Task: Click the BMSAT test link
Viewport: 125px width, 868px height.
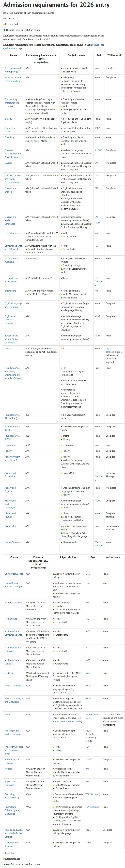Action: tap(98, 128)
